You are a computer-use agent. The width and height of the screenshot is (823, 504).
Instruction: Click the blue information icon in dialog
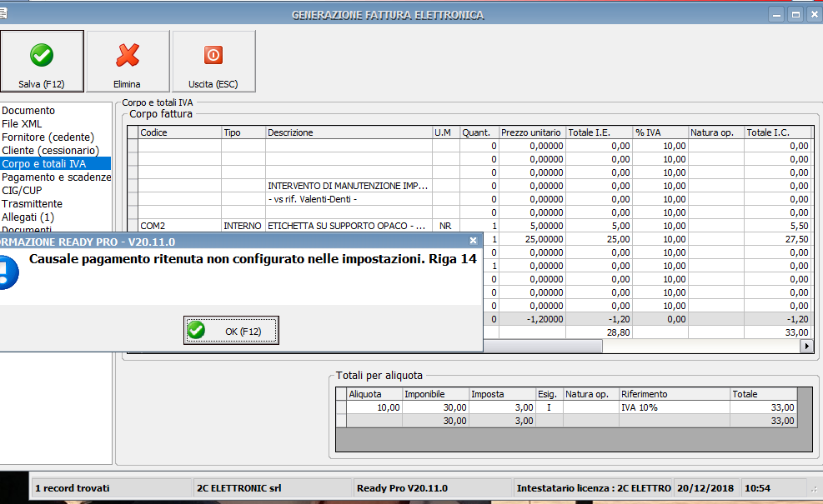(x=8, y=272)
